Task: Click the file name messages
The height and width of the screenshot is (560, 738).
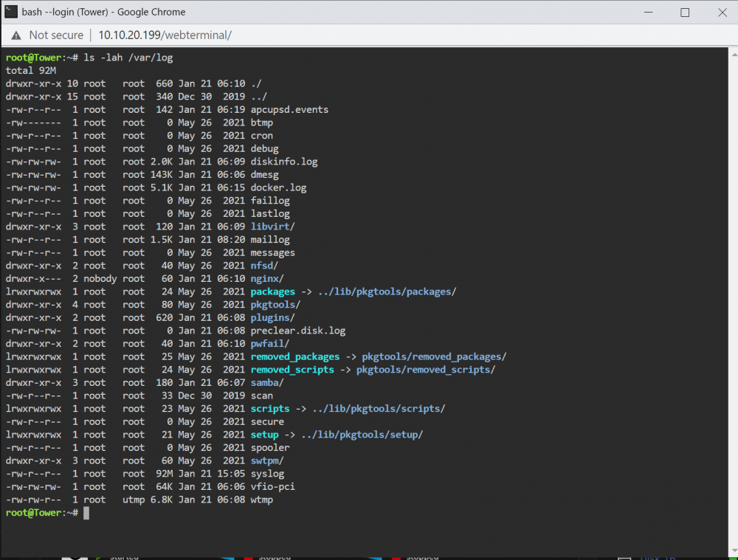Action: [272, 253]
